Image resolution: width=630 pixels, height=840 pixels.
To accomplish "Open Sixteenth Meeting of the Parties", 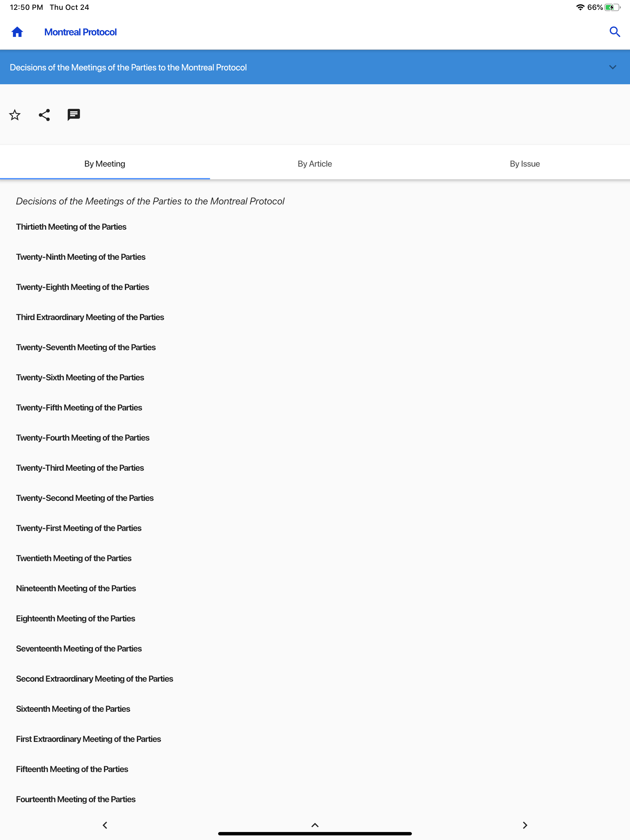I will [73, 709].
